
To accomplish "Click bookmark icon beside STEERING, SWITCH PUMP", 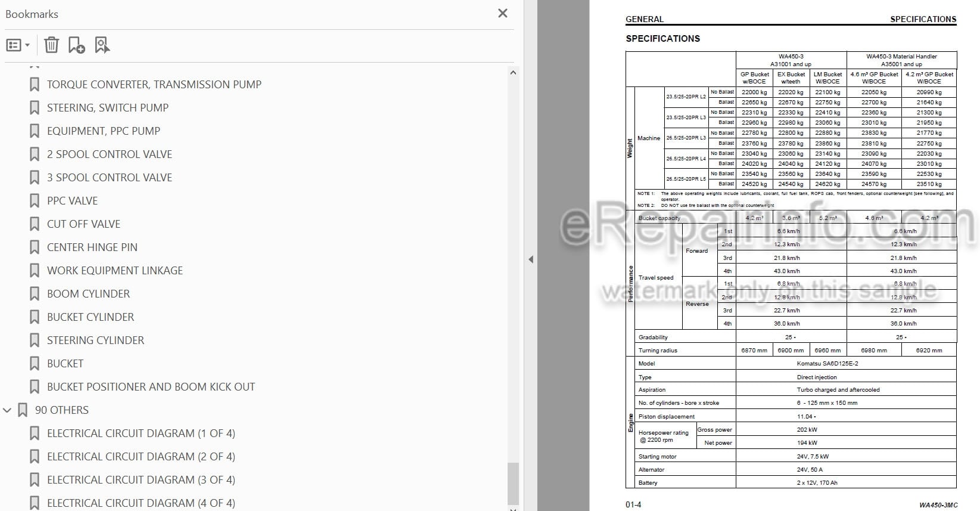I will (35, 108).
